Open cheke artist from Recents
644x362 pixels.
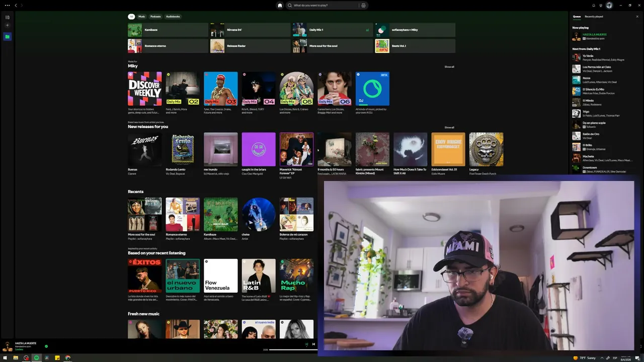tap(259, 214)
